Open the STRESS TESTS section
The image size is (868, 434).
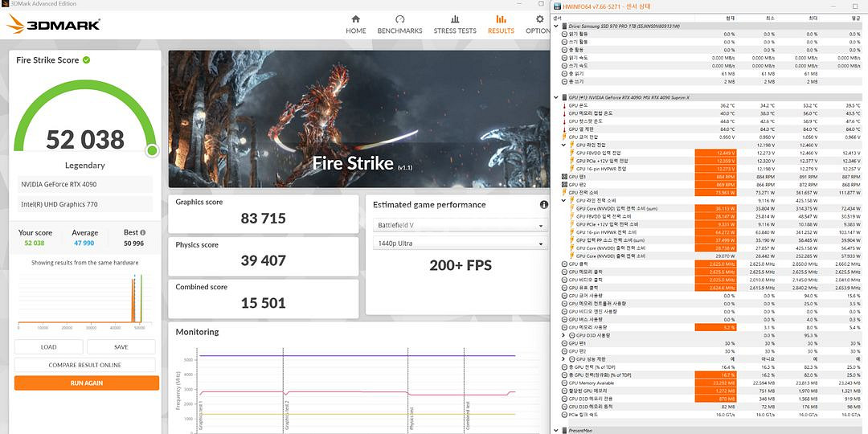[454, 25]
